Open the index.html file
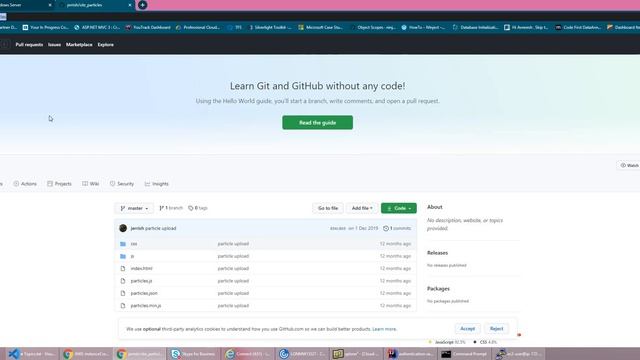 141,268
